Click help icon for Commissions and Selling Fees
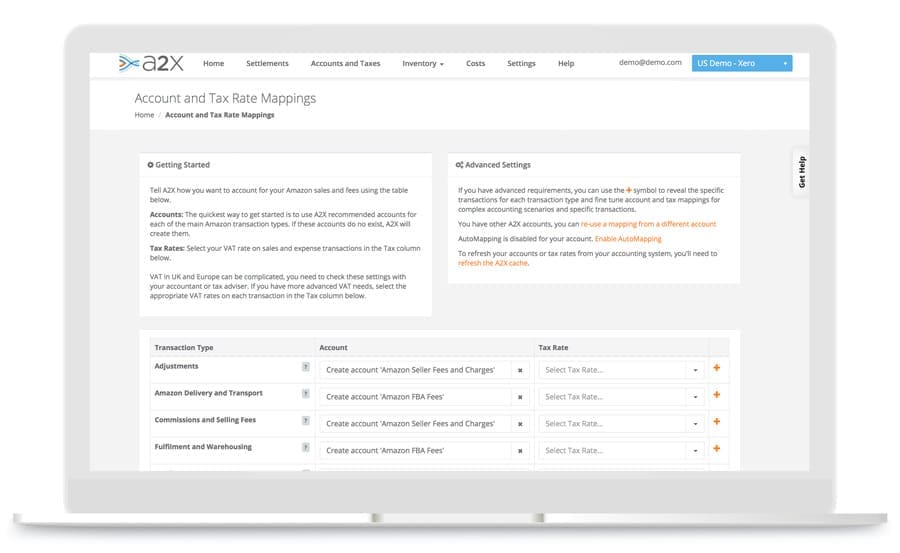The height and width of the screenshot is (553, 900). 305,420
